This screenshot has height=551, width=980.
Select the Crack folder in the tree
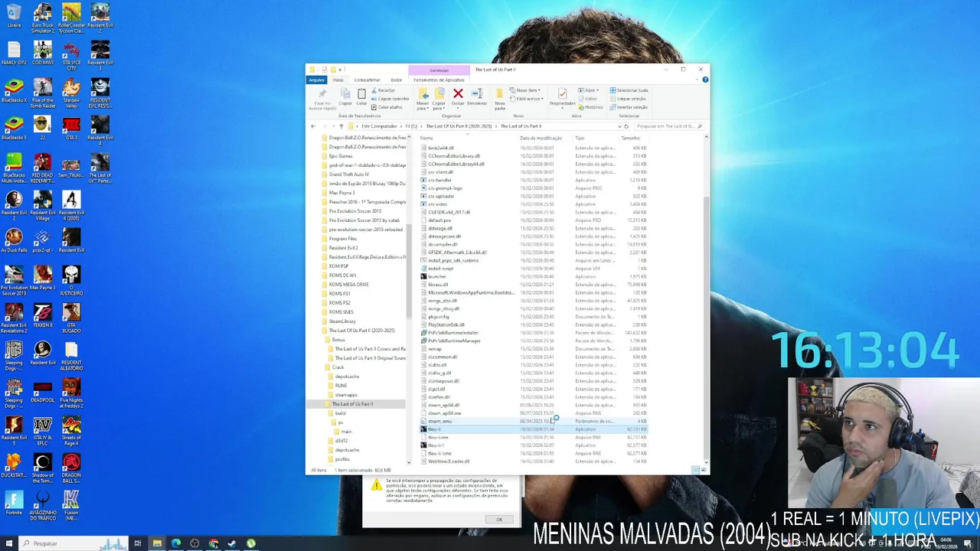click(x=338, y=367)
